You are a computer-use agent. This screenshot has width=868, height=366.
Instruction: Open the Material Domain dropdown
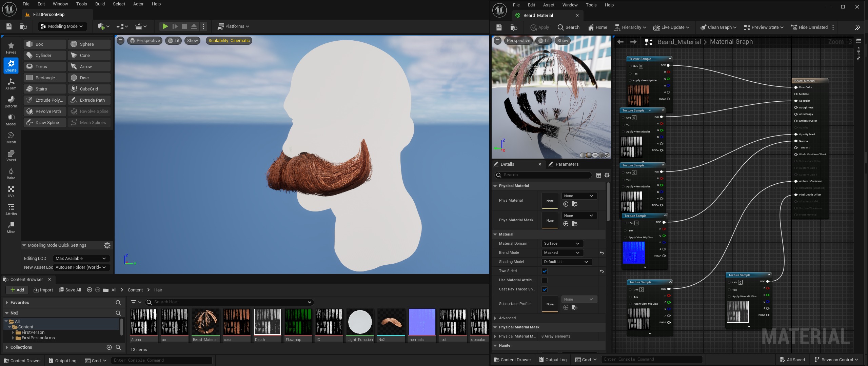pos(562,243)
